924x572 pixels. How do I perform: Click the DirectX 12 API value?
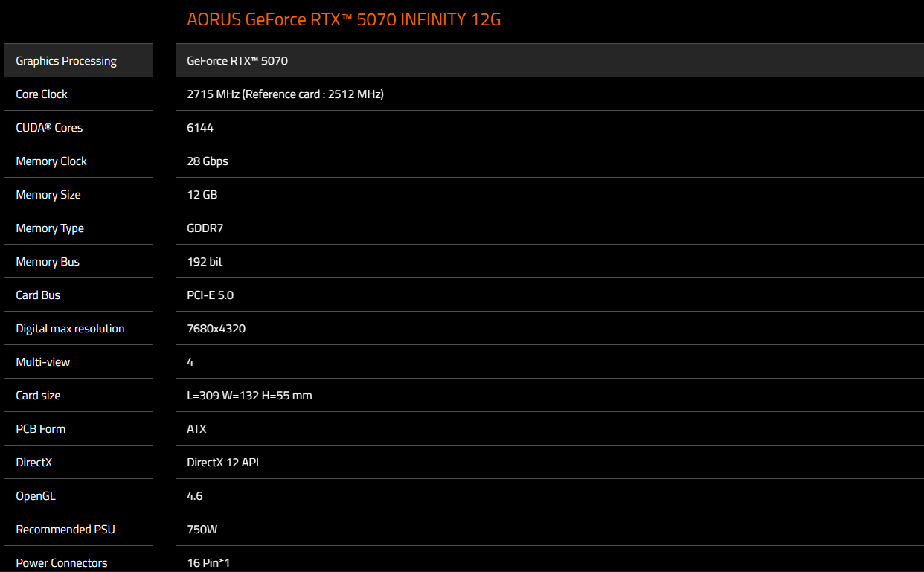coord(223,463)
